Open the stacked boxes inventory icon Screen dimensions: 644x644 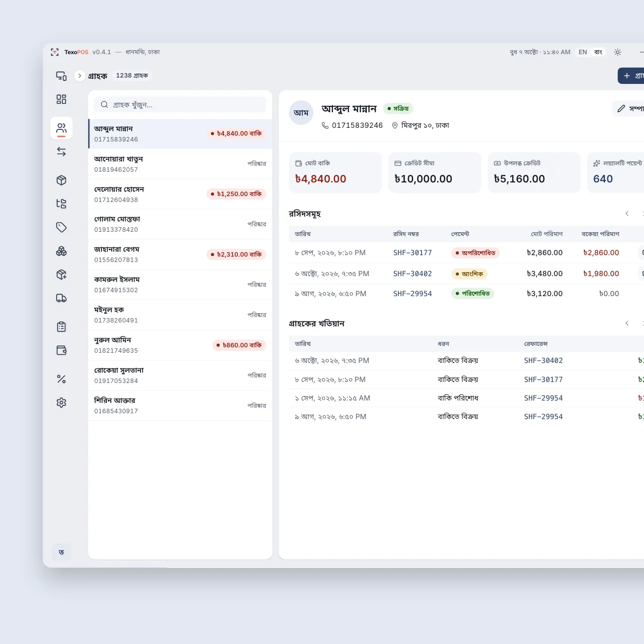61,251
